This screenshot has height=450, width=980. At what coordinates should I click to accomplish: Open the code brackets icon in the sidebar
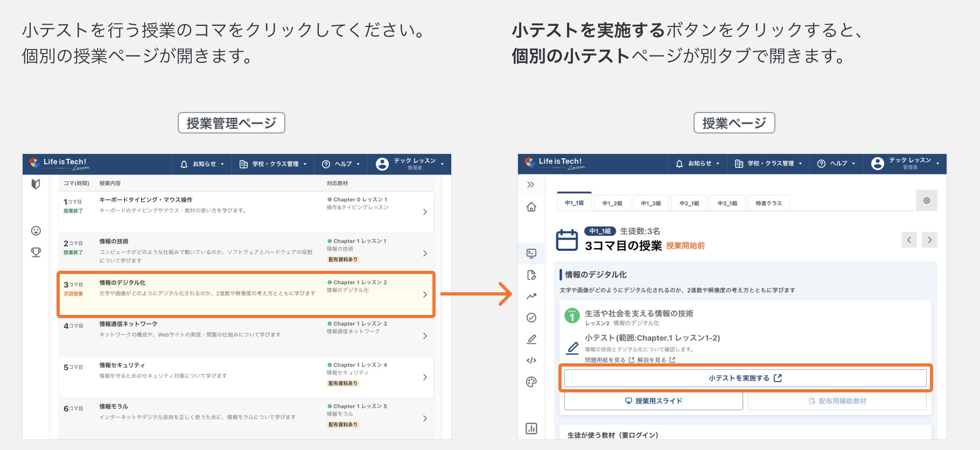531,360
